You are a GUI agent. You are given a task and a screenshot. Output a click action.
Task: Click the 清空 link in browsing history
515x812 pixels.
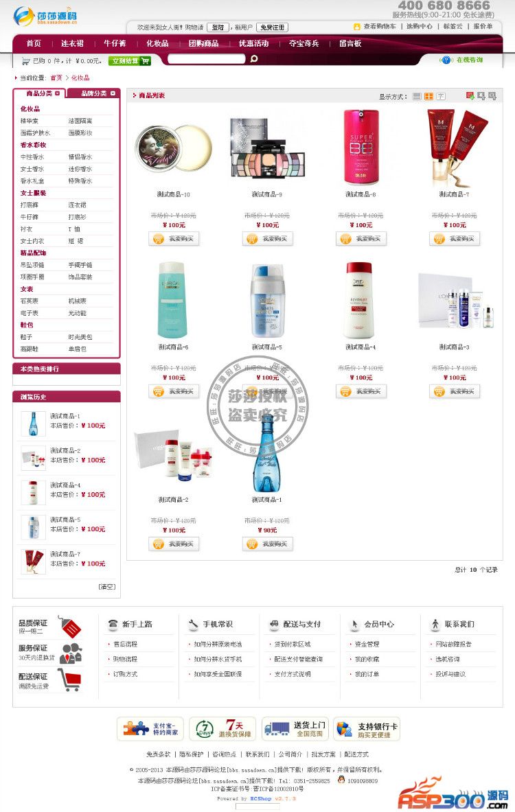pyautogui.click(x=106, y=587)
